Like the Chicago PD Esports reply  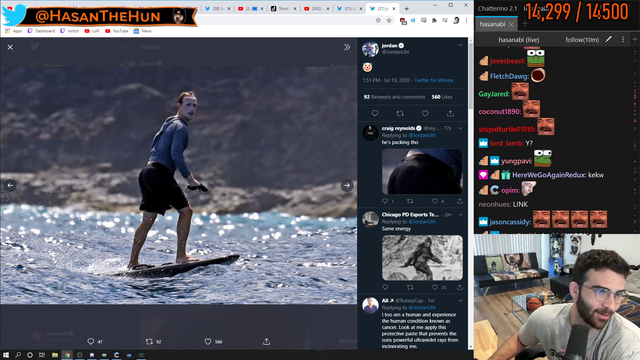pos(435,287)
